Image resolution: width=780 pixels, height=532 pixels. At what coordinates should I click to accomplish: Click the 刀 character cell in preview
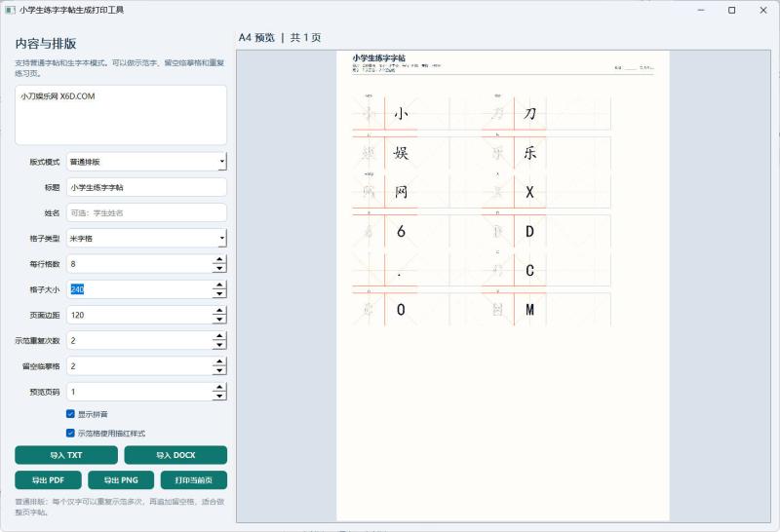[x=529, y=114]
